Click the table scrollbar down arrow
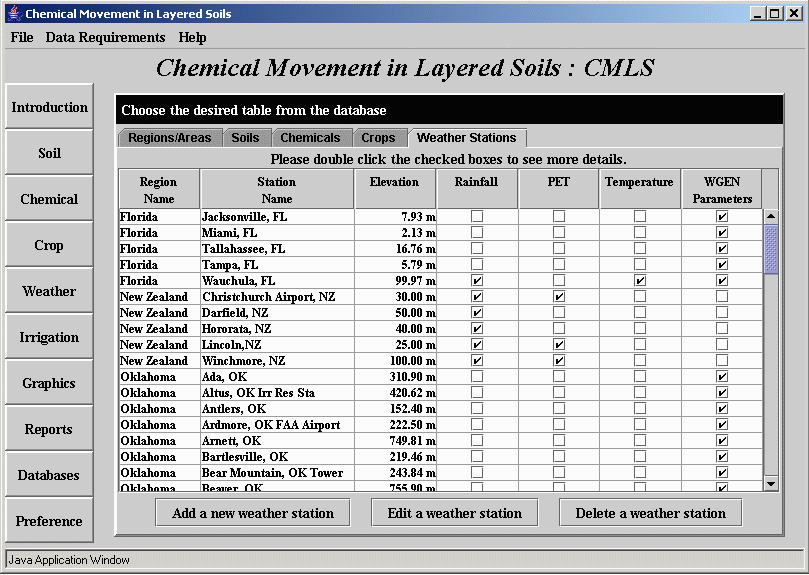The image size is (809, 575). 771,484
